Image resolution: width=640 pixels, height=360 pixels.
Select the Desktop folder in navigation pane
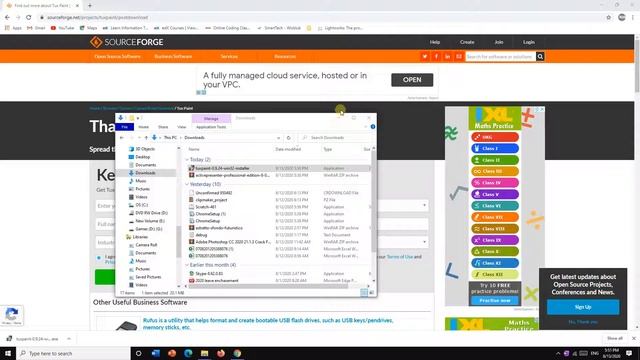[143, 157]
